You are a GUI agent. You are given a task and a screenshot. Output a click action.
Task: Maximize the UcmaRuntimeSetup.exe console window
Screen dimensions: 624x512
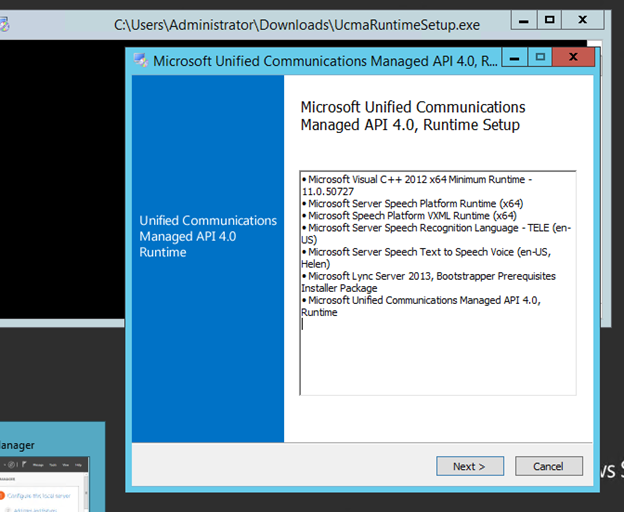click(549, 20)
